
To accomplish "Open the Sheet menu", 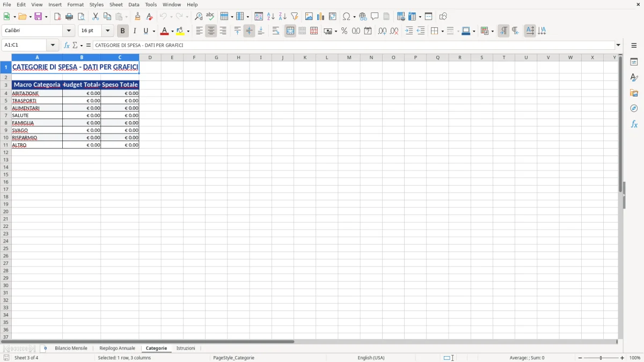I will 116,4.
